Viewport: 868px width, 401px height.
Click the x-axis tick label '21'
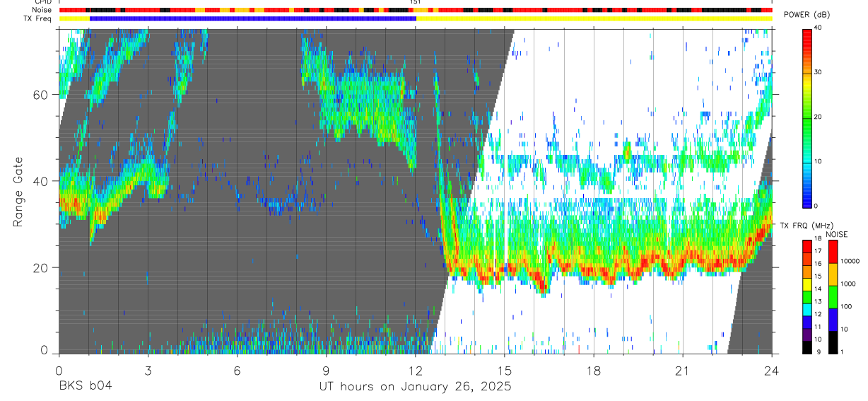click(683, 371)
